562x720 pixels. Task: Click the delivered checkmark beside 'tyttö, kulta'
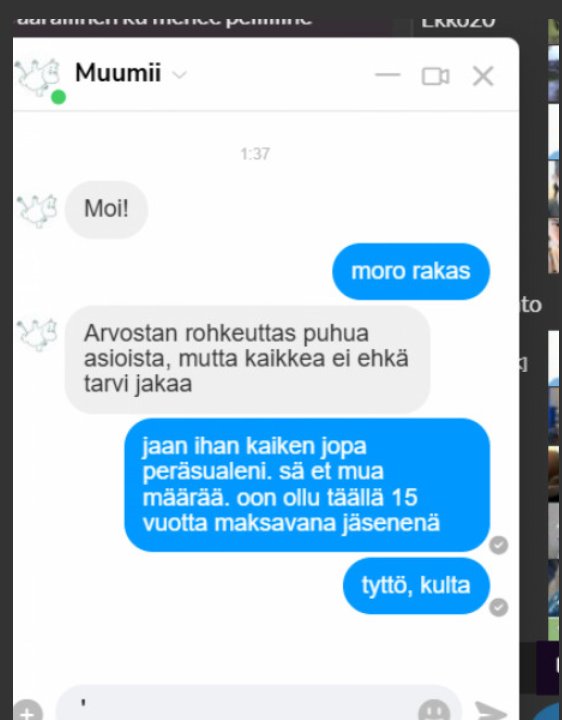[x=499, y=608]
